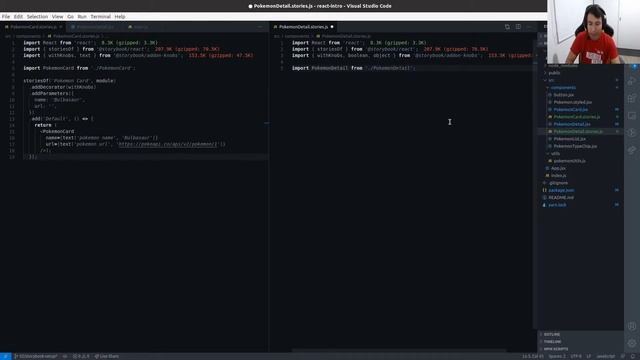Image resolution: width=640 pixels, height=360 pixels.
Task: Click the Split Editor Right icon
Action: click(x=518, y=27)
